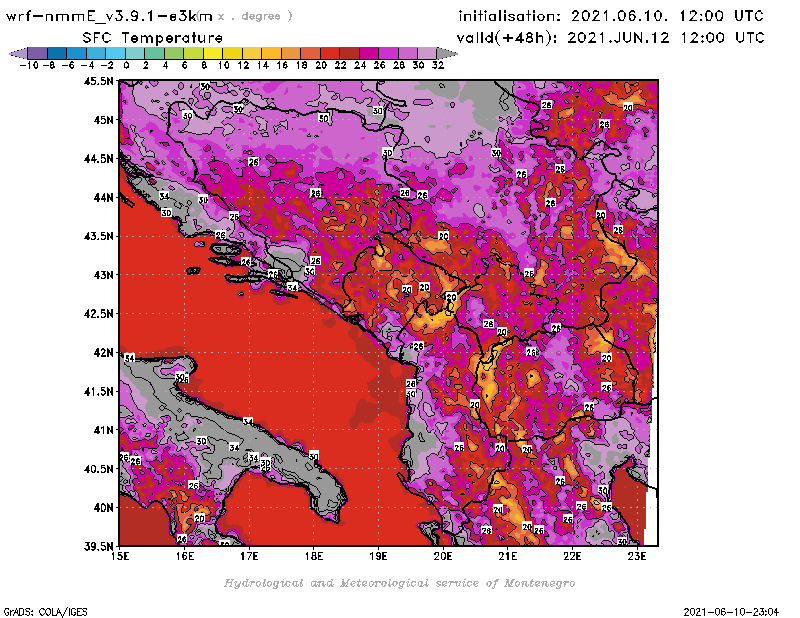Select the '2021-06-10-23:04' timestamp footer
Viewport: 800px width, 618px height.
pos(731,612)
